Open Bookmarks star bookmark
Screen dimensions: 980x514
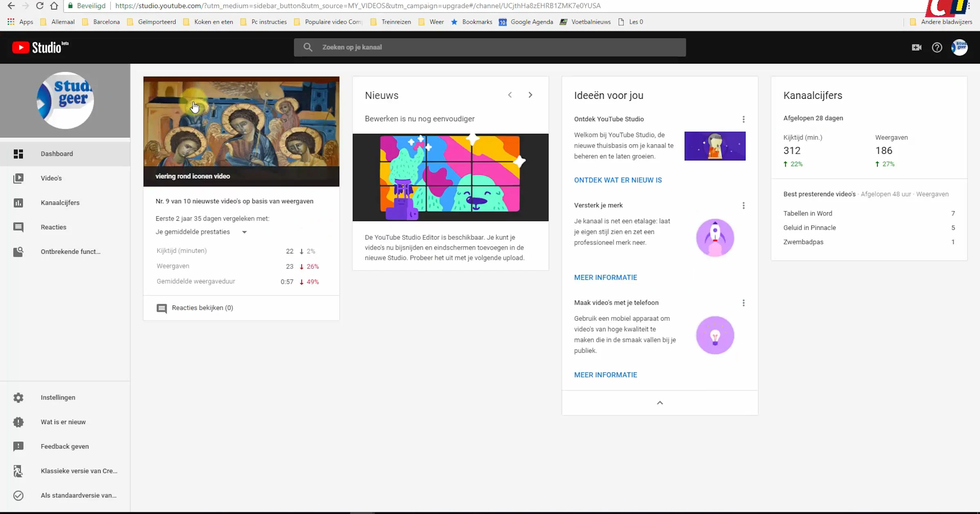pyautogui.click(x=472, y=22)
